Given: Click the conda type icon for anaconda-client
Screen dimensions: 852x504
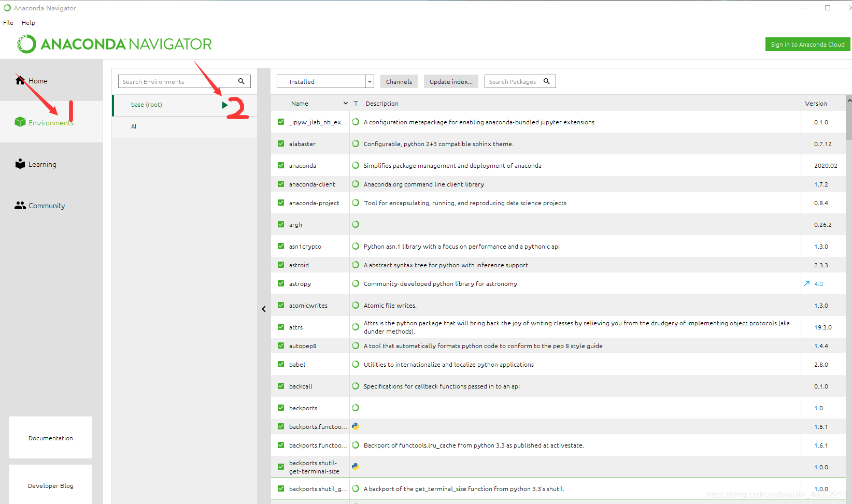Looking at the screenshot, I should click(x=356, y=184).
